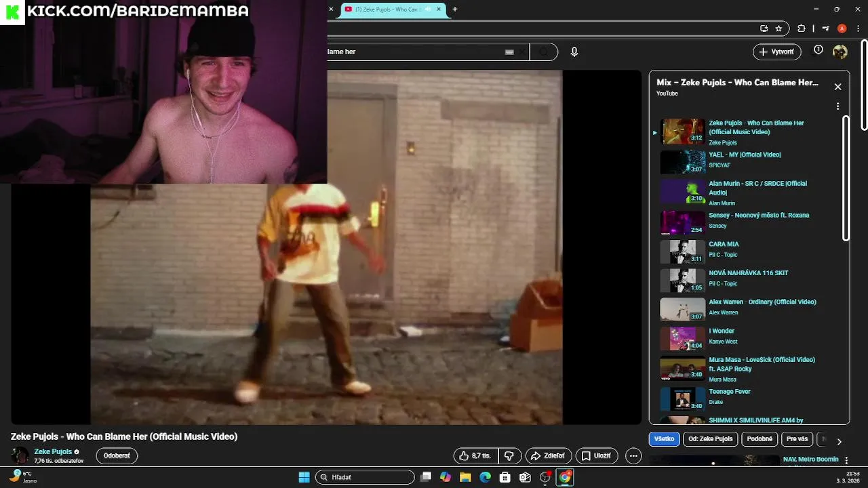Click the Mix – Zeke Pujols panel title
868x488 pixels.
click(x=737, y=82)
